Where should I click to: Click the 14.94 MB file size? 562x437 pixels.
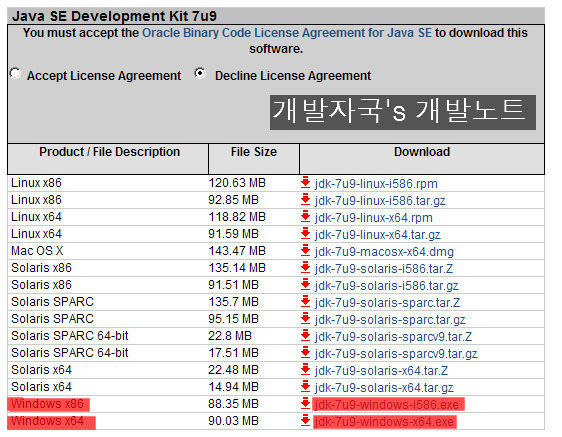pyautogui.click(x=233, y=386)
